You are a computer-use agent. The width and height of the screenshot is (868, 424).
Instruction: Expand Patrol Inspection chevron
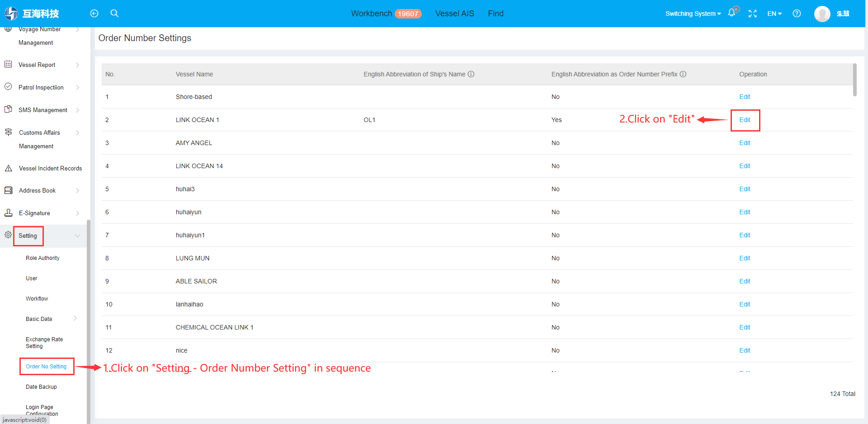77,88
